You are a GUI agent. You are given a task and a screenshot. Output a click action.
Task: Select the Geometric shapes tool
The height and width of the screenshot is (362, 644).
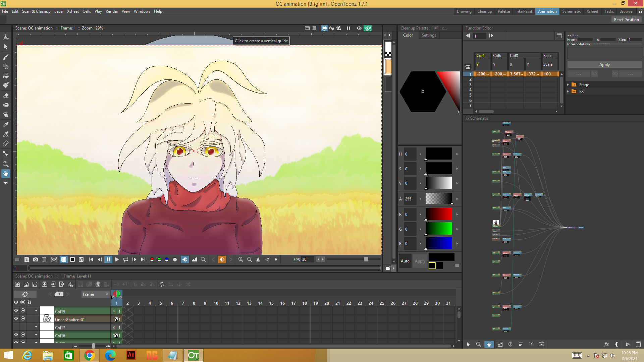point(6,66)
